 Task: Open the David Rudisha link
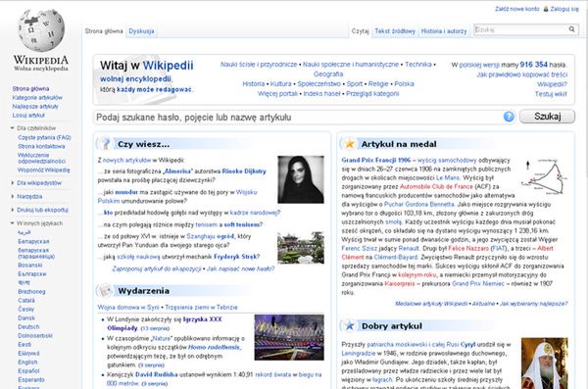coord(157,374)
